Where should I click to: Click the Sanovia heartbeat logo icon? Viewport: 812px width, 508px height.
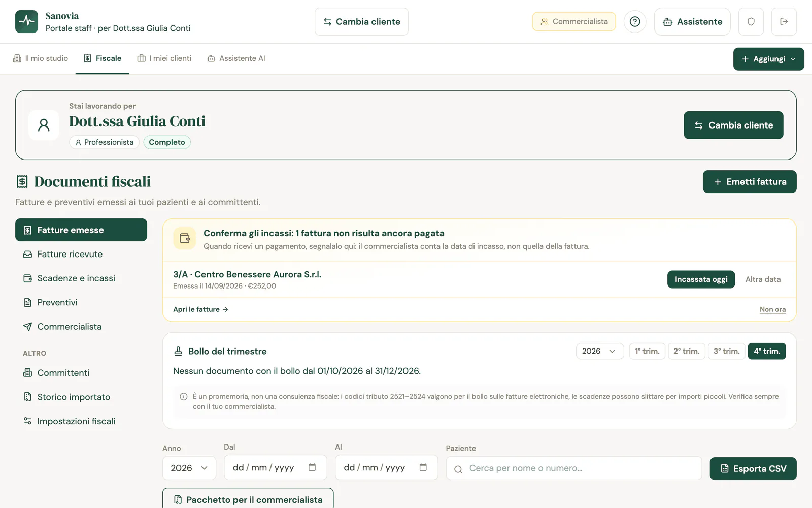click(x=26, y=21)
